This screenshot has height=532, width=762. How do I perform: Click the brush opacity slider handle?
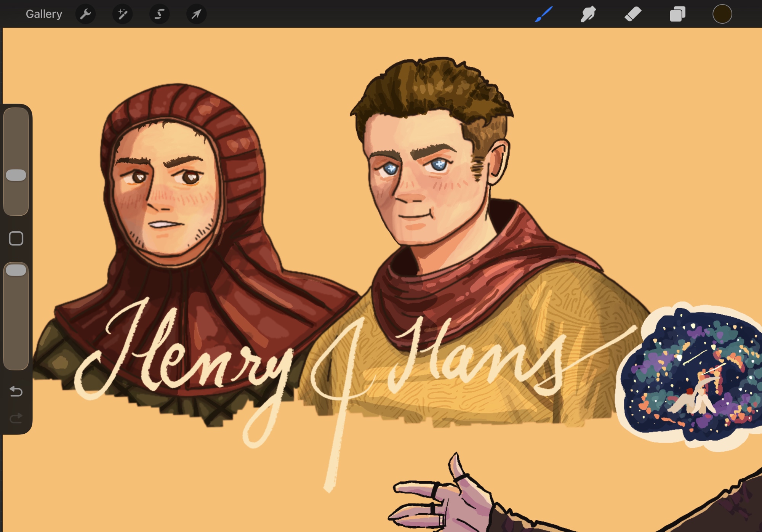[x=16, y=270]
